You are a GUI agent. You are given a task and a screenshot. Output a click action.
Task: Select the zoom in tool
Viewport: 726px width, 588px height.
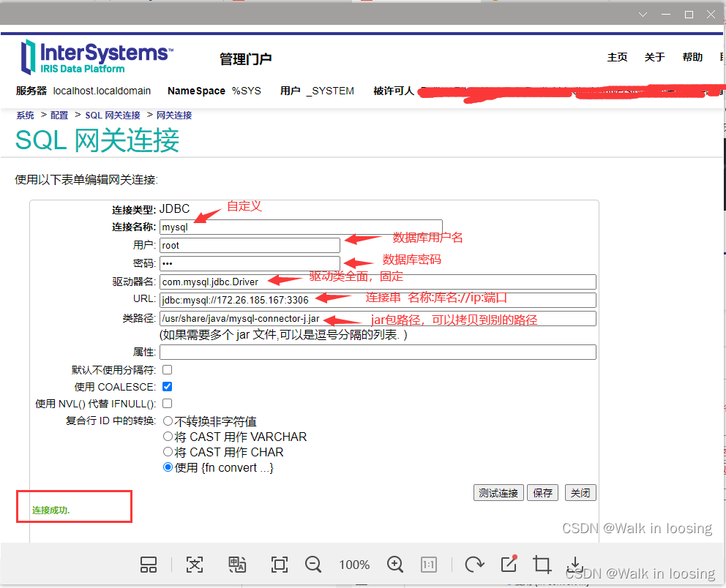(395, 565)
